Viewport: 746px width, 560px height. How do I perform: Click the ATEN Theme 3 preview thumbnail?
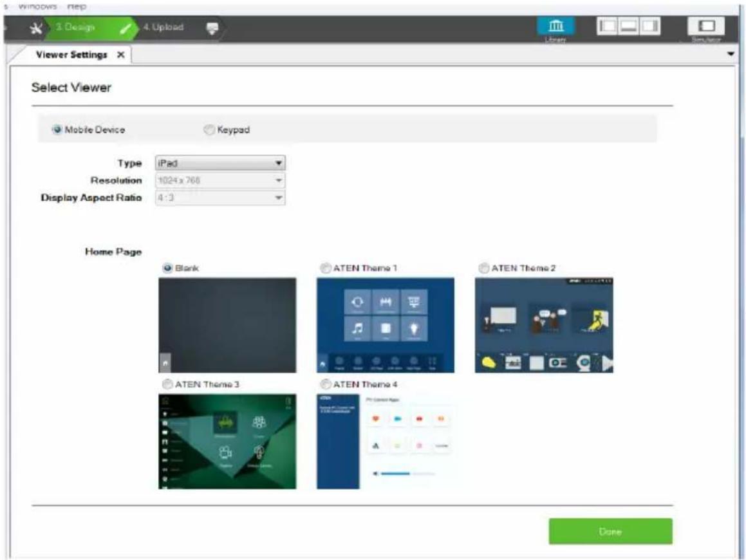click(227, 441)
